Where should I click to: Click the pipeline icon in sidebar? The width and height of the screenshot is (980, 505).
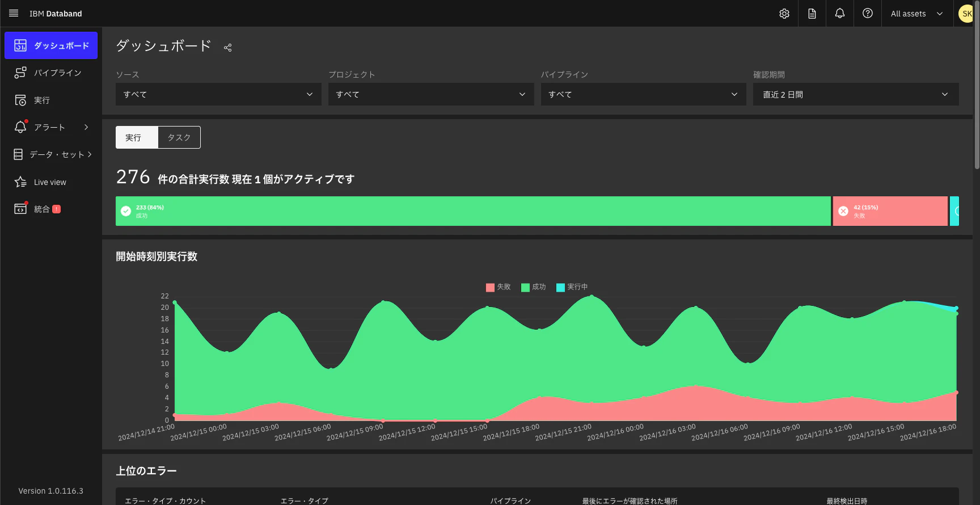(20, 73)
